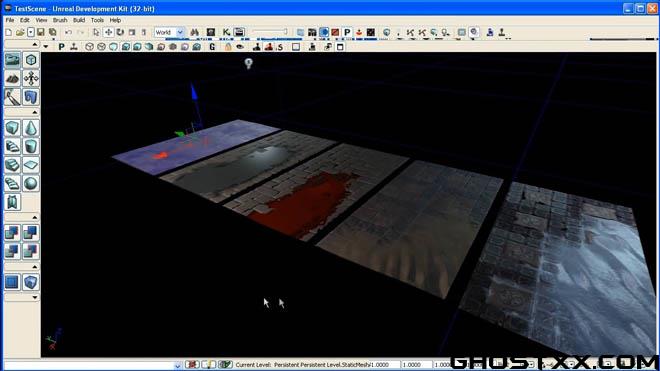The height and width of the screenshot is (371, 660).
Task: Open the Brush menu
Action: tap(60, 20)
